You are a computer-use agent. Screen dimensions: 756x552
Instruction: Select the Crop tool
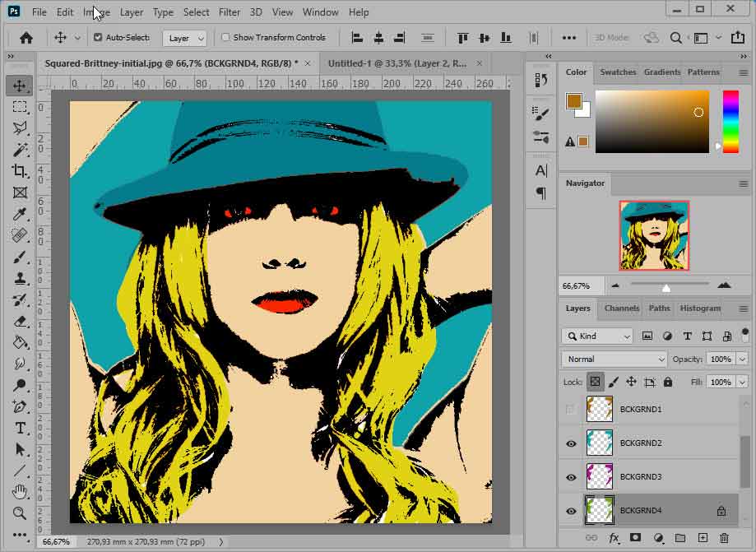click(20, 171)
